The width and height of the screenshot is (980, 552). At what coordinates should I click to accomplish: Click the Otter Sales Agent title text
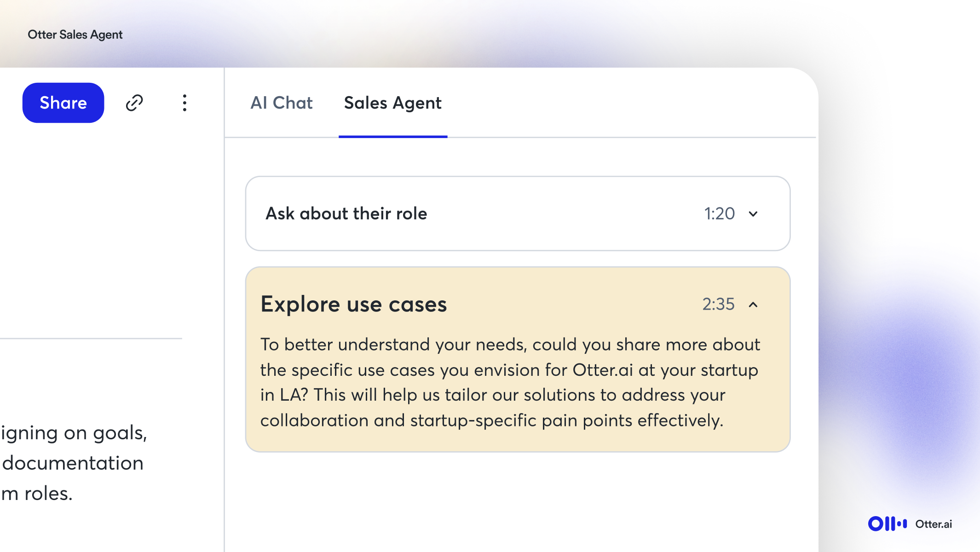75,34
